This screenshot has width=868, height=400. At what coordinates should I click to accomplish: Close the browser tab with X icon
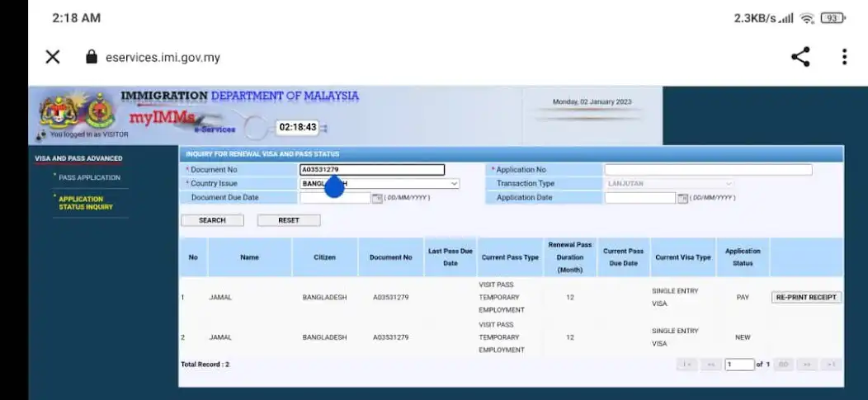(53, 56)
